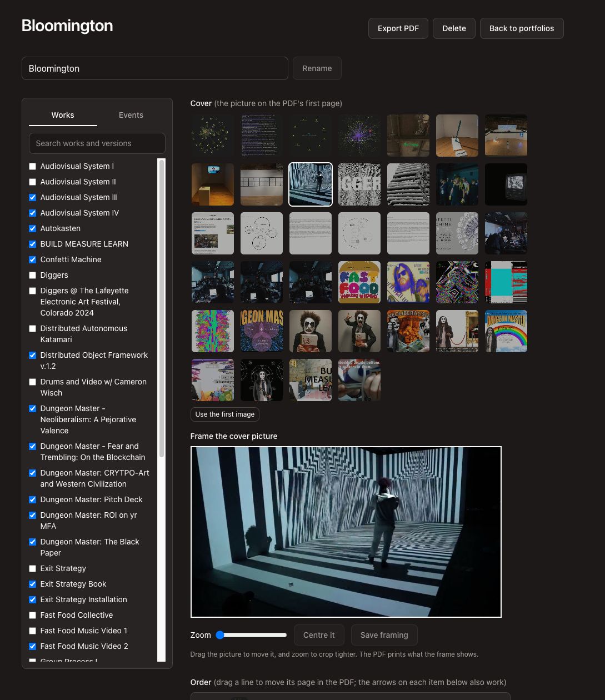
Task: Choose the haloed dark figure thumbnail
Action: pyautogui.click(x=262, y=380)
